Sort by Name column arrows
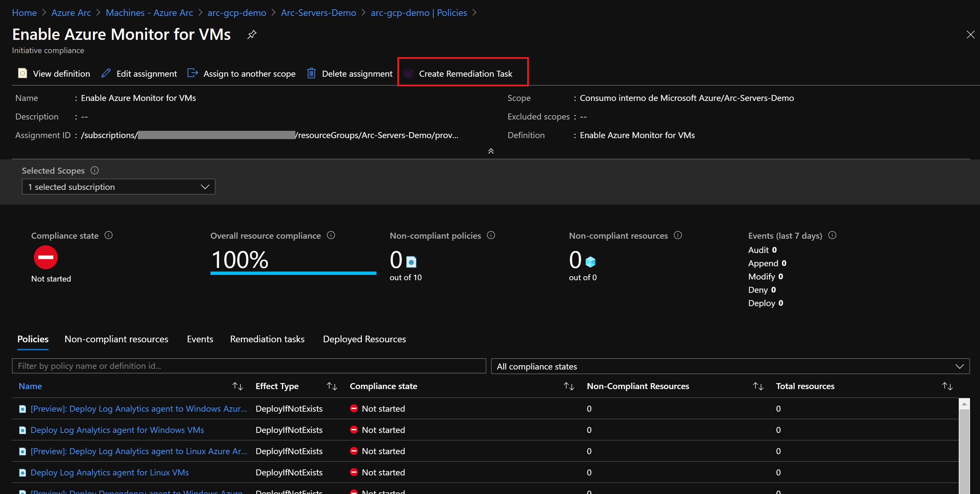 pyautogui.click(x=238, y=386)
